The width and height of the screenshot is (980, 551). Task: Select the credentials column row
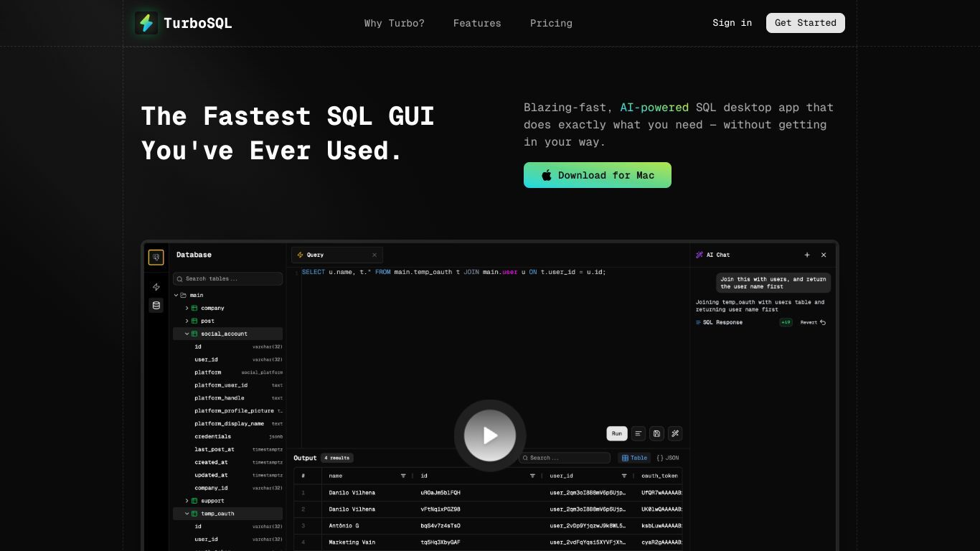[238, 436]
